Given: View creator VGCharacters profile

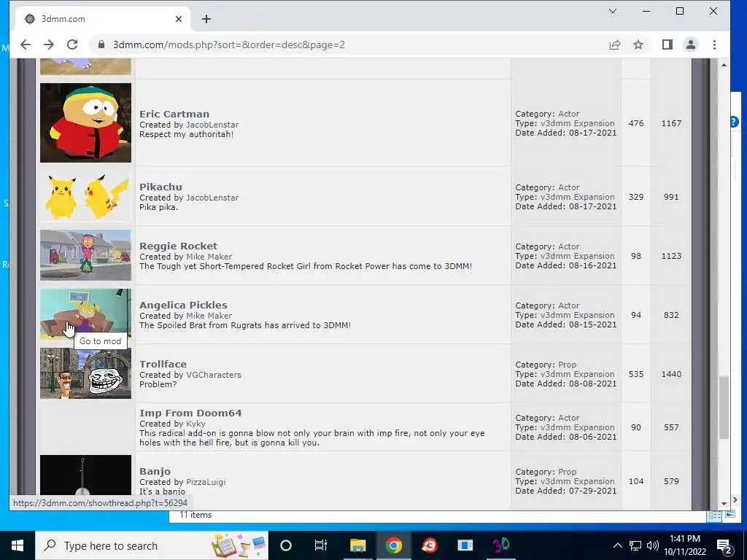Looking at the screenshot, I should (x=214, y=375).
